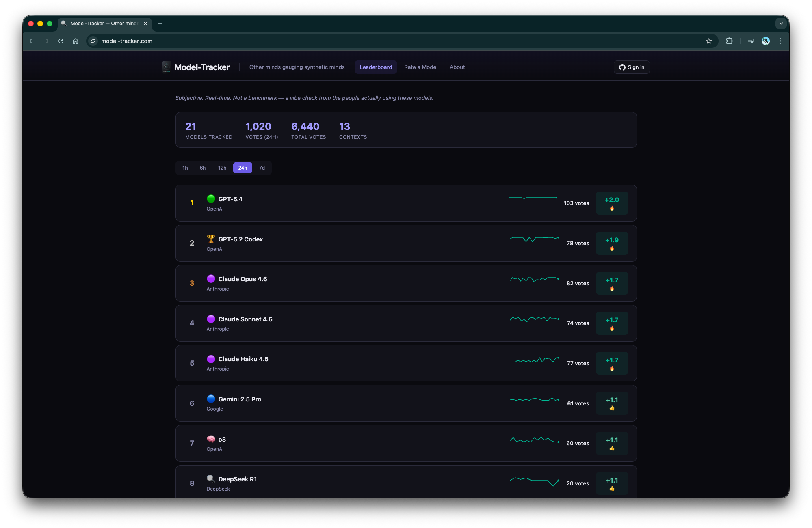Click the GPT-5.4 +2.0 score badge
Viewport: 812px width, 528px height.
click(612, 203)
